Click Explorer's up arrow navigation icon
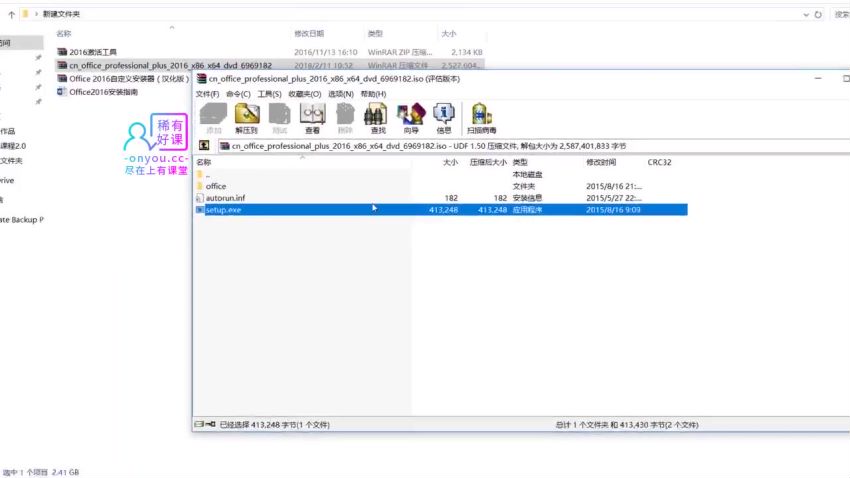The height and width of the screenshot is (478, 850). (11, 15)
